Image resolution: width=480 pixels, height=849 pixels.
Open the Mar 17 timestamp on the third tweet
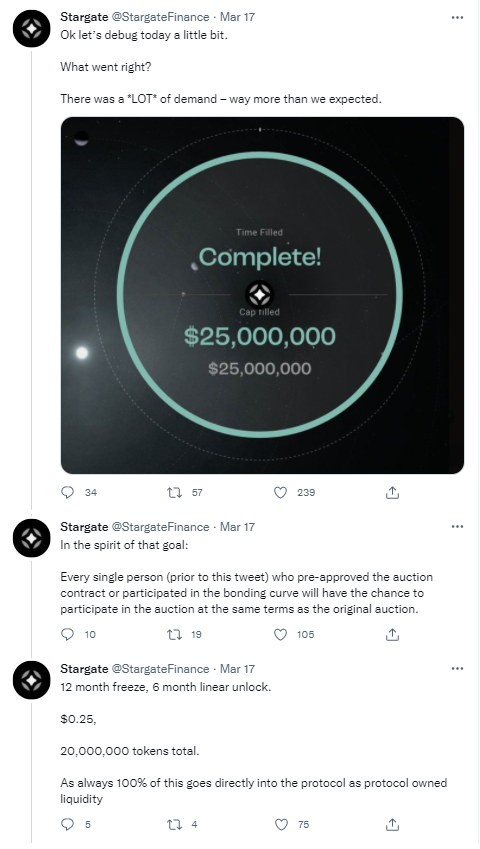237,669
